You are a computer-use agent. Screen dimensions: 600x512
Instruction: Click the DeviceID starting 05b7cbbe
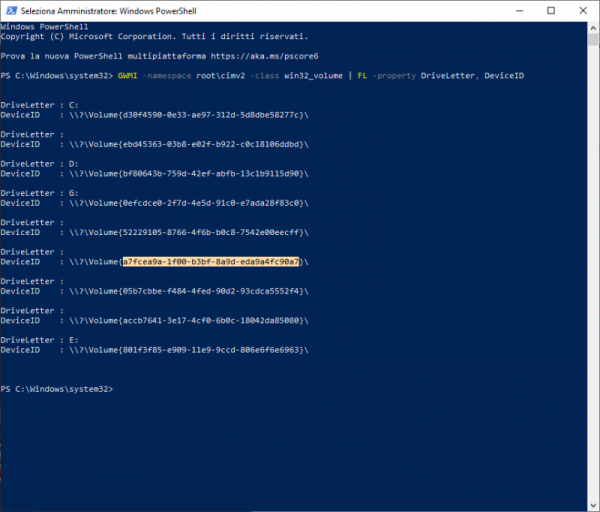189,291
